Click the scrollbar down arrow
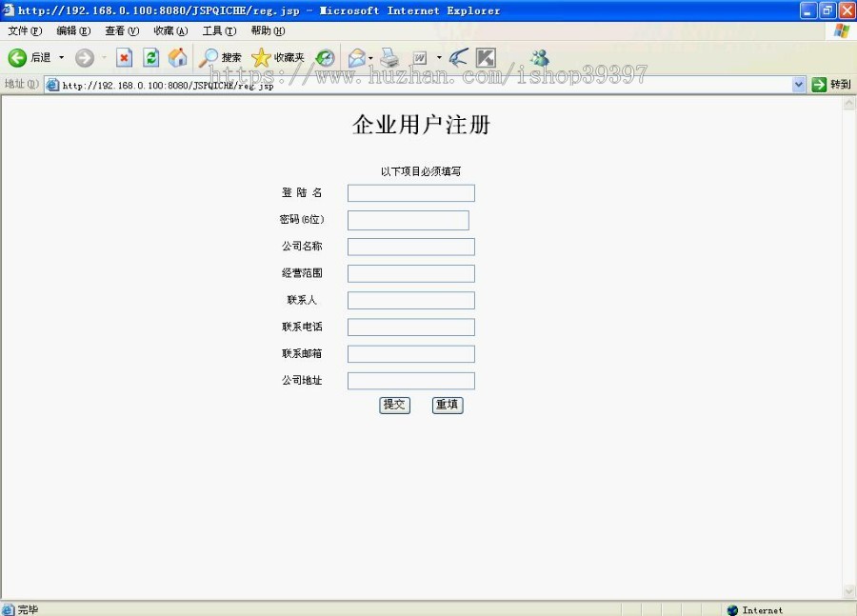The image size is (857, 616). (x=848, y=591)
